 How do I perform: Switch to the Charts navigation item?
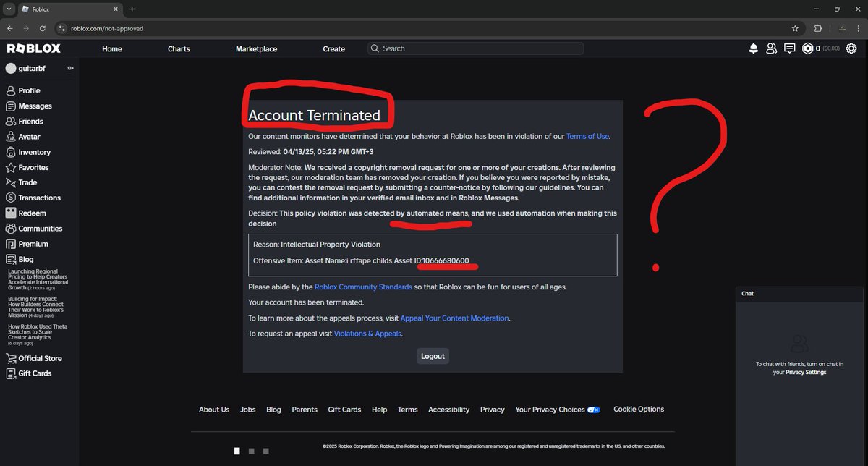(178, 48)
